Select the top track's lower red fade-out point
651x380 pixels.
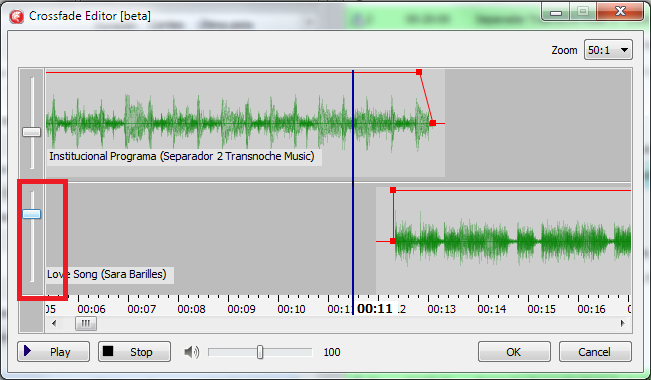[x=433, y=123]
